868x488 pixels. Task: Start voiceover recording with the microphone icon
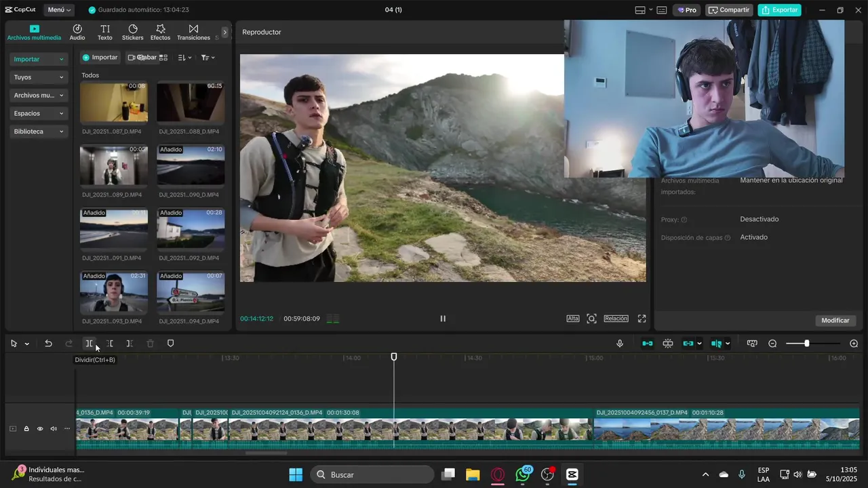[x=620, y=344]
